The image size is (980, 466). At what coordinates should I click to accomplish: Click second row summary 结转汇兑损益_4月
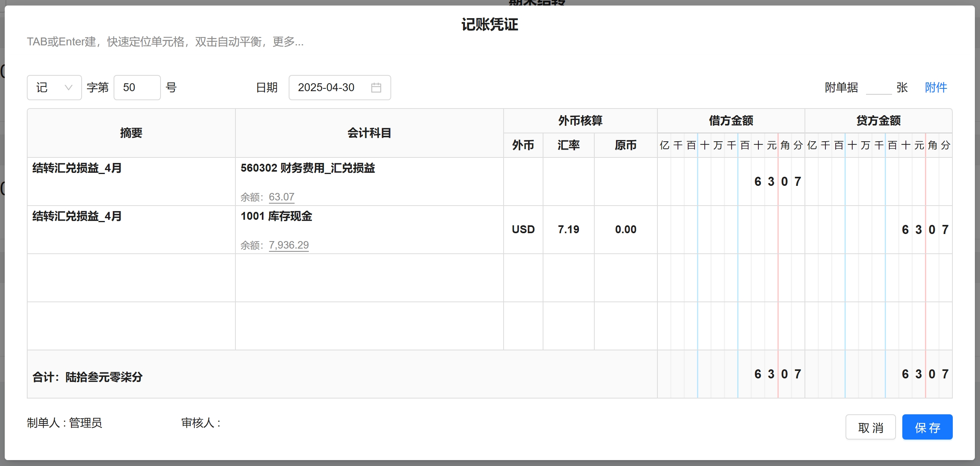[x=77, y=217]
